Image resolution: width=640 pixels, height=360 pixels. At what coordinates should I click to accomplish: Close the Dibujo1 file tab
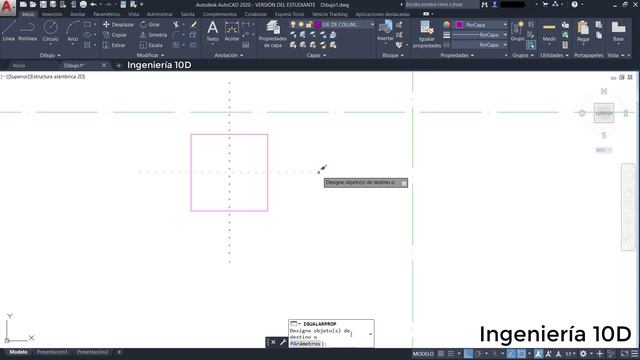tap(104, 65)
